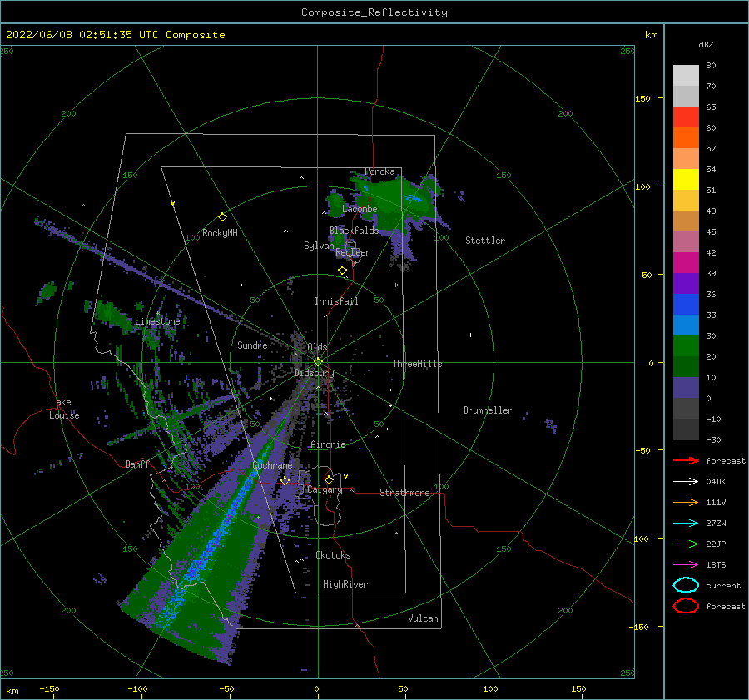Click the RockyMH label
The height and width of the screenshot is (700, 749).
(220, 233)
